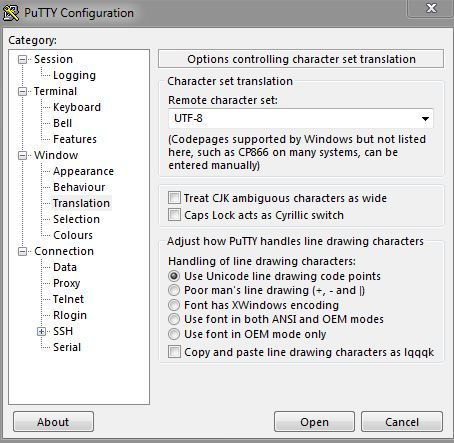Check Copy and paste line drawing as lqqqk

[x=174, y=352]
